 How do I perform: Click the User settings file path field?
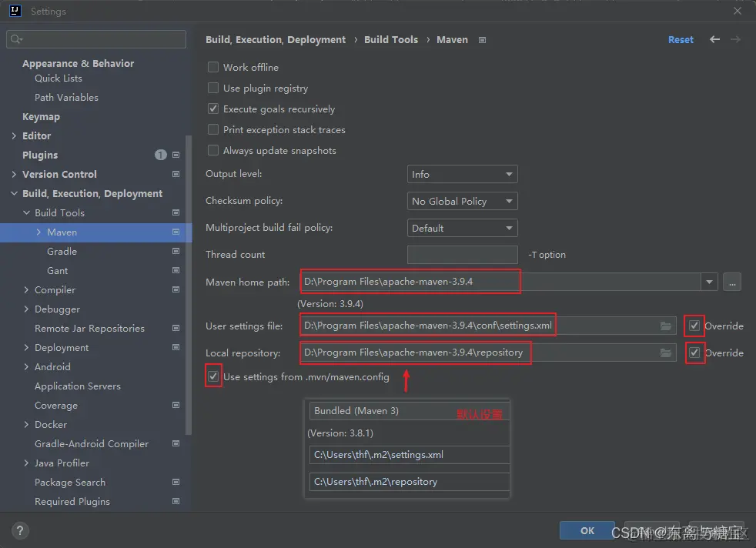488,326
